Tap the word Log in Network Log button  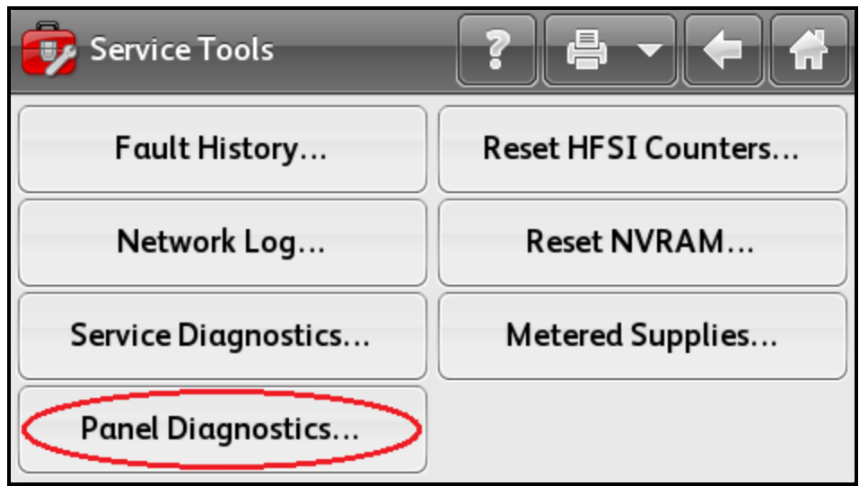coord(269,243)
